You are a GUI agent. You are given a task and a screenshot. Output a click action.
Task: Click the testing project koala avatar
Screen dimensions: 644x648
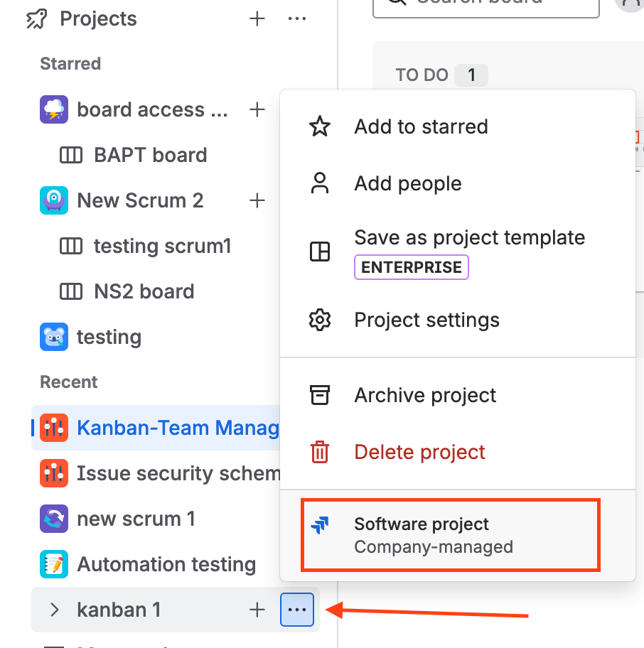pos(54,337)
